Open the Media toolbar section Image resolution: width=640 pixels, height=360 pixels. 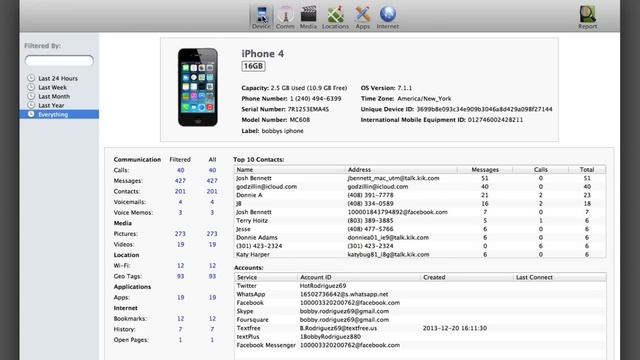click(x=308, y=18)
